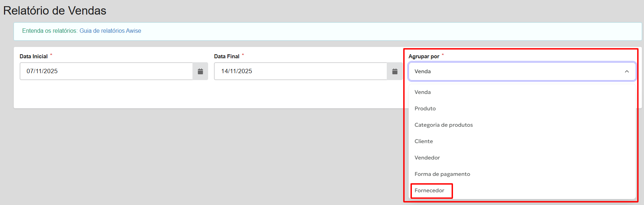Click the Relatório de Vendas page heading
This screenshot has width=644, height=205.
coord(55,11)
